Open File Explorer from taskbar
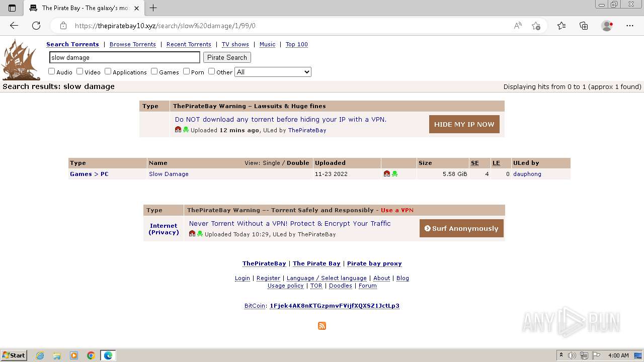 click(x=57, y=355)
